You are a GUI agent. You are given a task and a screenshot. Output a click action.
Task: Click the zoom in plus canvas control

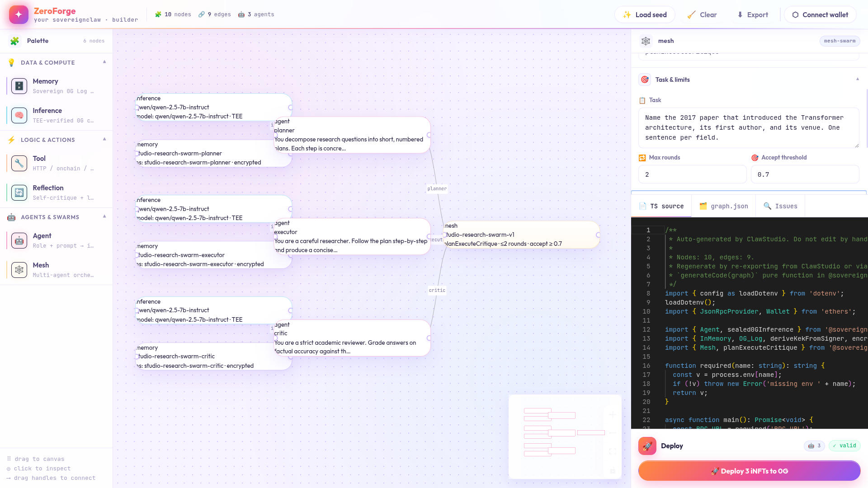tap(613, 414)
